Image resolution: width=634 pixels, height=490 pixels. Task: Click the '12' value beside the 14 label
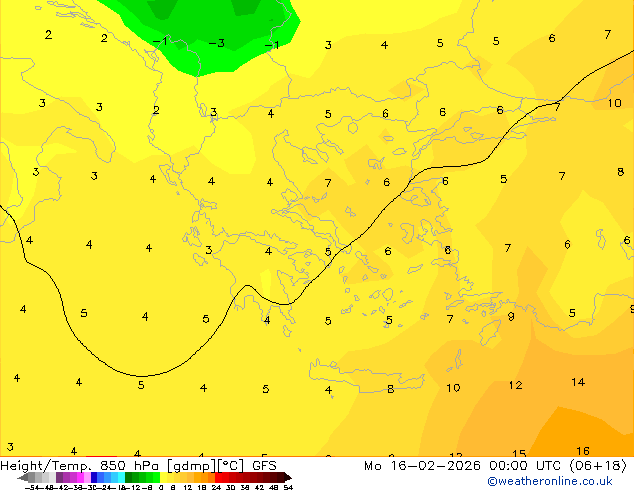tap(515, 385)
